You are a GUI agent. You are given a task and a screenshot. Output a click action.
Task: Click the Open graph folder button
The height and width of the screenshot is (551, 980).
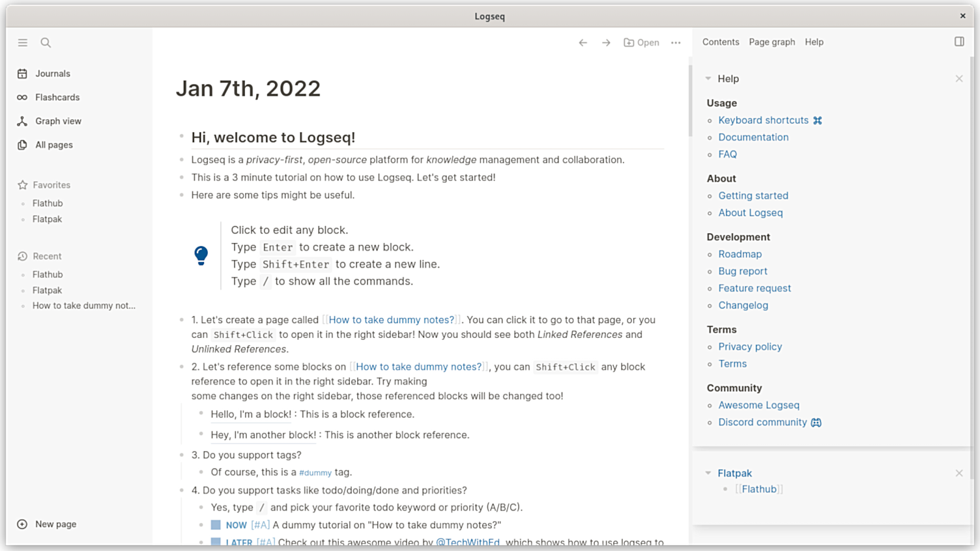coord(641,42)
